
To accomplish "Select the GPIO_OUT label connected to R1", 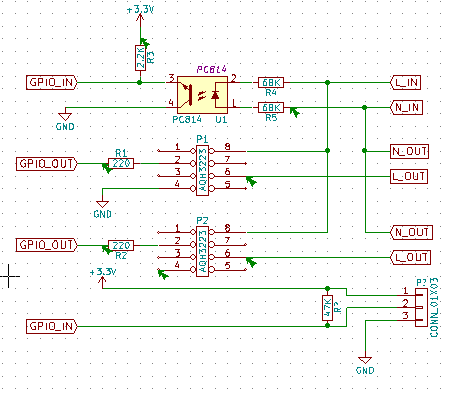I will [x=47, y=164].
